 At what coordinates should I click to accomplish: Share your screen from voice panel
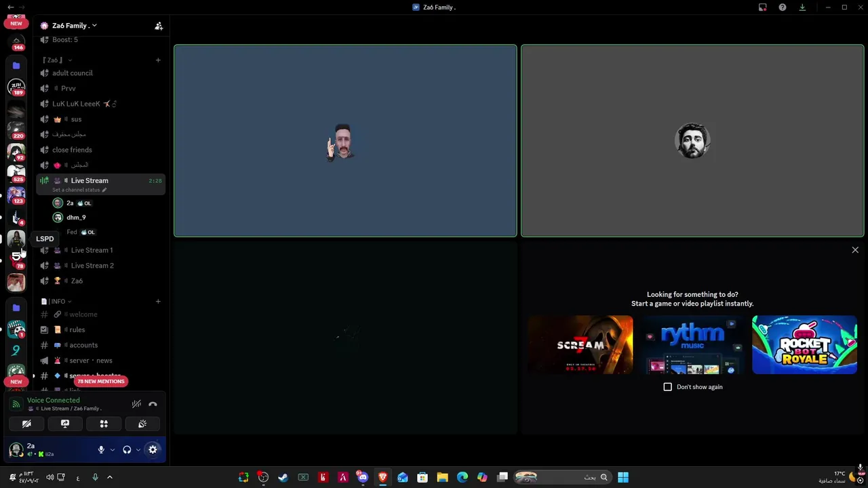(x=65, y=424)
